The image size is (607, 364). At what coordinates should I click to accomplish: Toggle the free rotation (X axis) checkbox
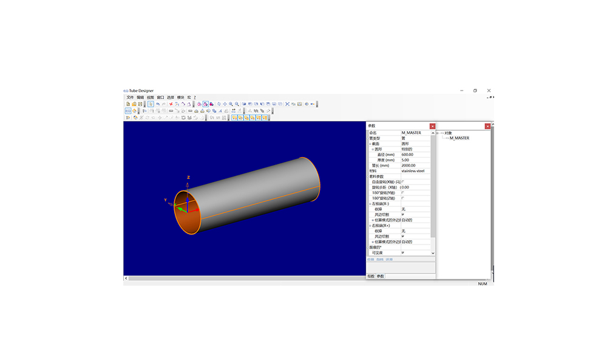click(x=403, y=182)
